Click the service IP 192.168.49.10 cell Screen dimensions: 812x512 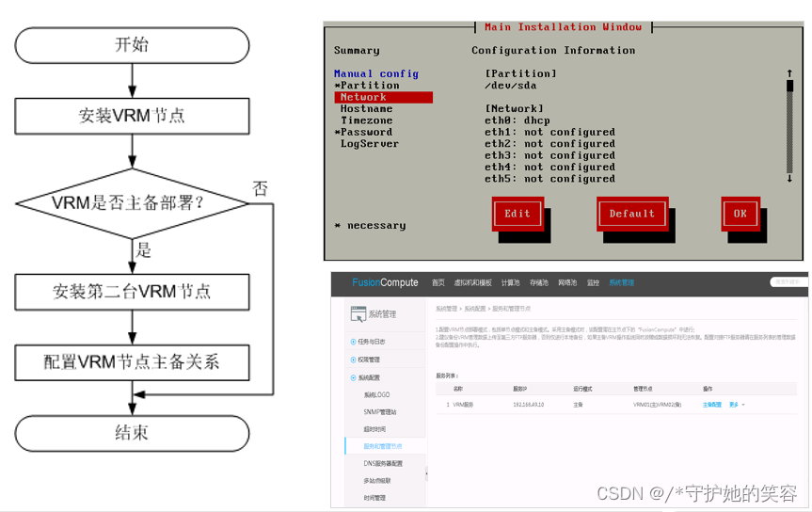[x=528, y=405]
